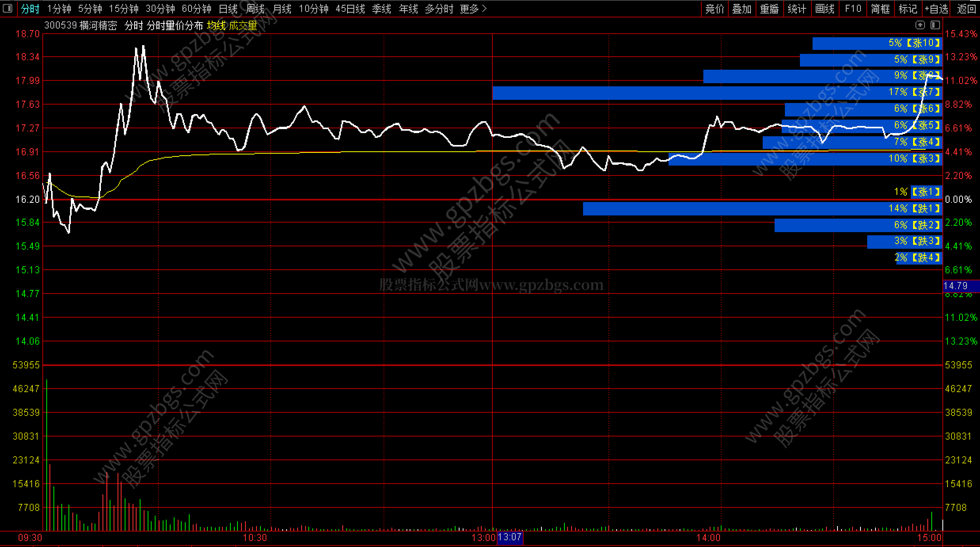Click +自选 to add to watchlist

[x=936, y=9]
